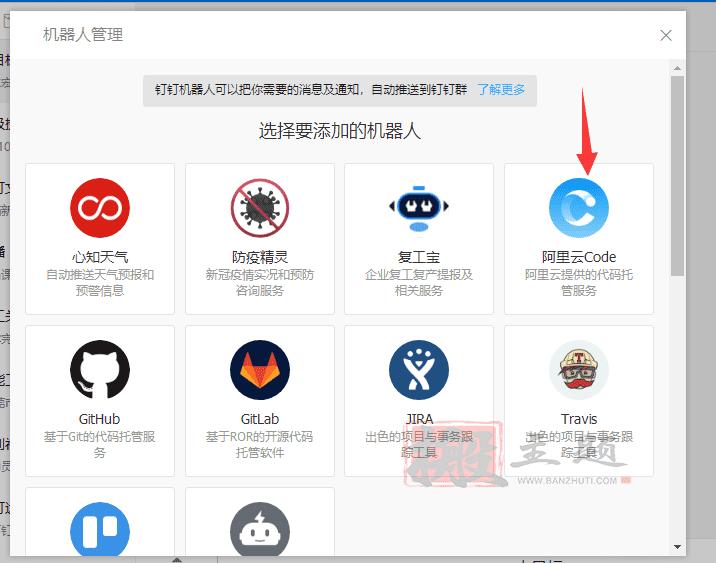Click the scrollbar down arrow
The width and height of the screenshot is (716, 563).
pyautogui.click(x=677, y=547)
